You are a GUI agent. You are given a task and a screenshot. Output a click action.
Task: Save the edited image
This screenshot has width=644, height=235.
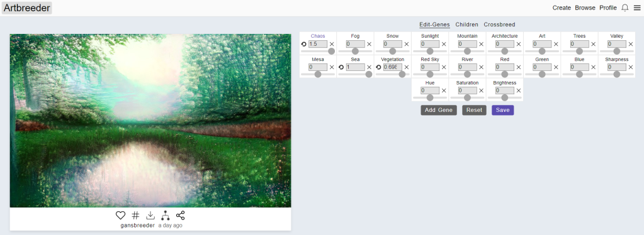(x=503, y=110)
